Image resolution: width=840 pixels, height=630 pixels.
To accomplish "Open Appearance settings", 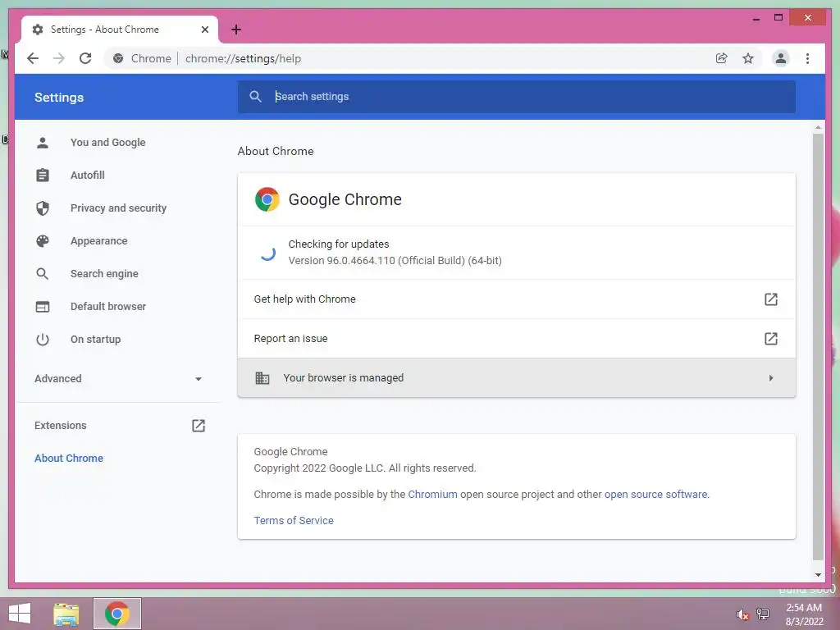I will (x=99, y=241).
